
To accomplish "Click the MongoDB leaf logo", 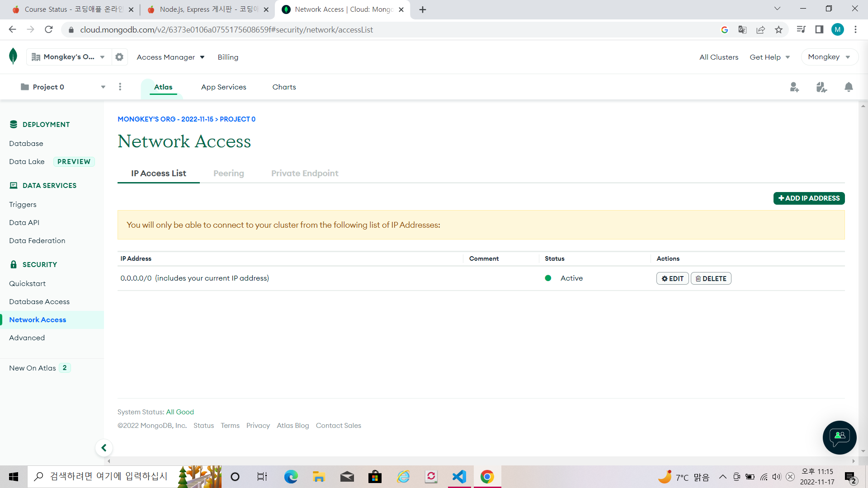I will 13,56.
